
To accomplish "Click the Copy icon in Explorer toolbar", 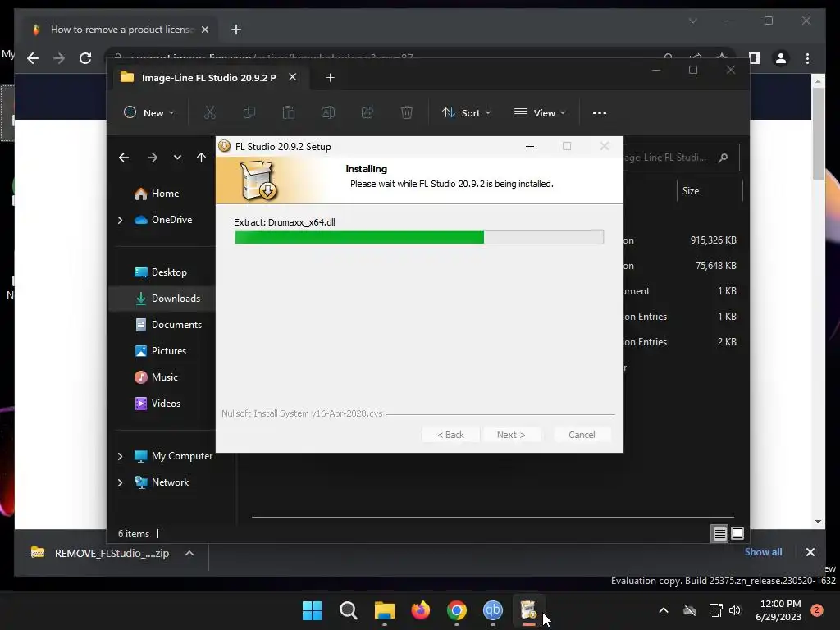I will point(249,112).
